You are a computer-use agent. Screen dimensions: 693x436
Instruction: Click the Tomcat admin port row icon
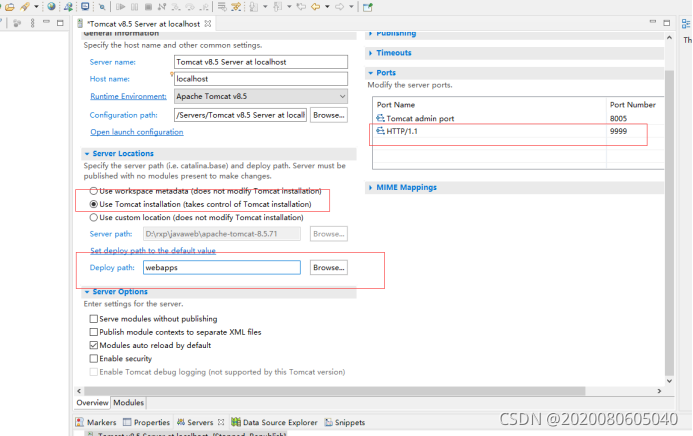coord(380,118)
